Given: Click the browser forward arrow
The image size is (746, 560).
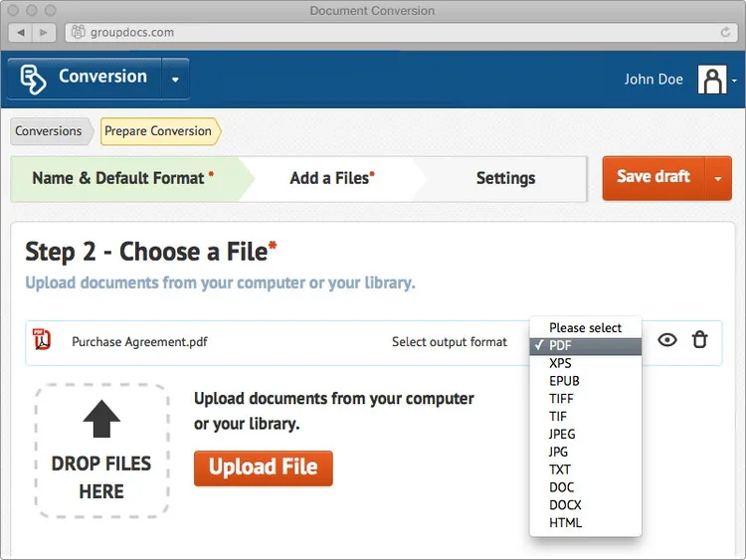Looking at the screenshot, I should [x=44, y=33].
